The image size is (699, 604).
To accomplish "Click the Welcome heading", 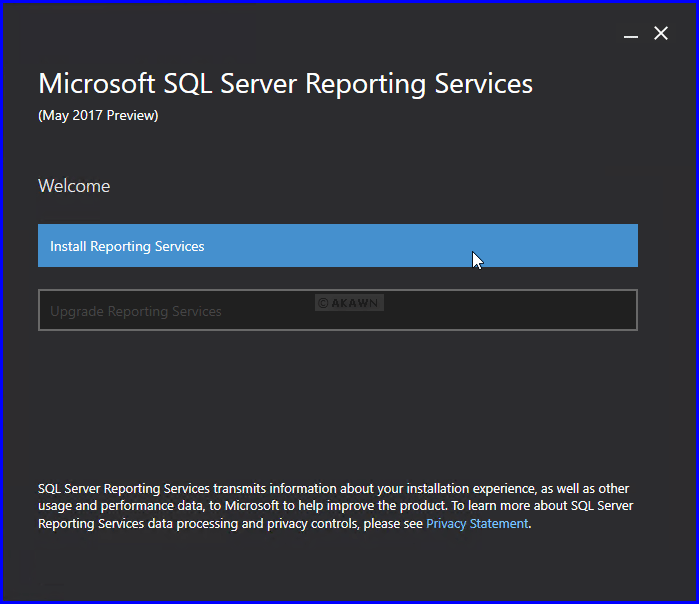I will click(74, 186).
